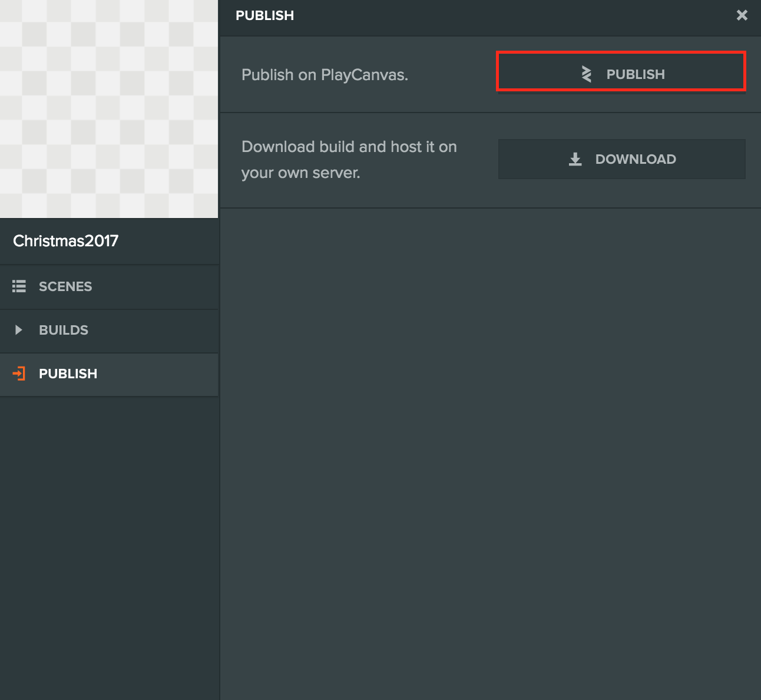Click the Builds play triangle icon
Image resolution: width=761 pixels, height=700 pixels.
[19, 330]
